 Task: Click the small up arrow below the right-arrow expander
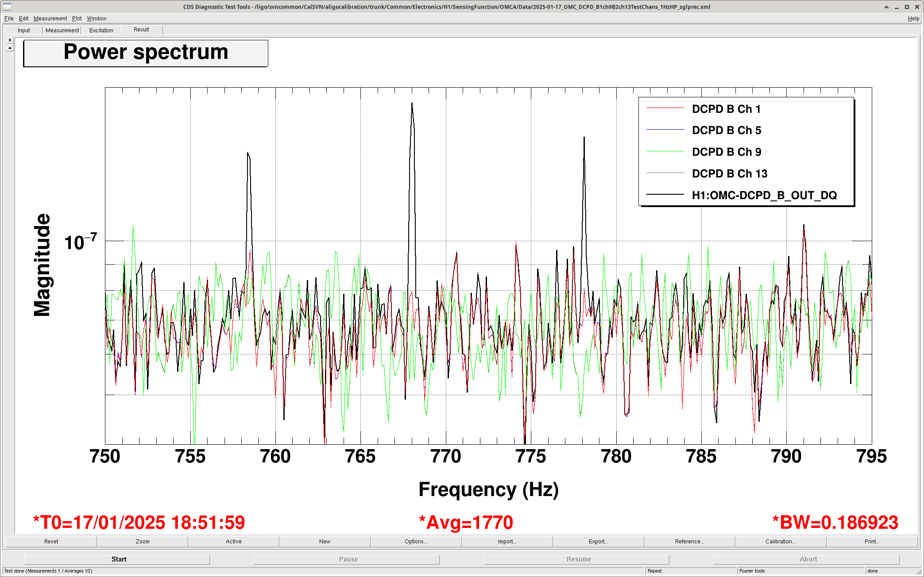(10, 48)
